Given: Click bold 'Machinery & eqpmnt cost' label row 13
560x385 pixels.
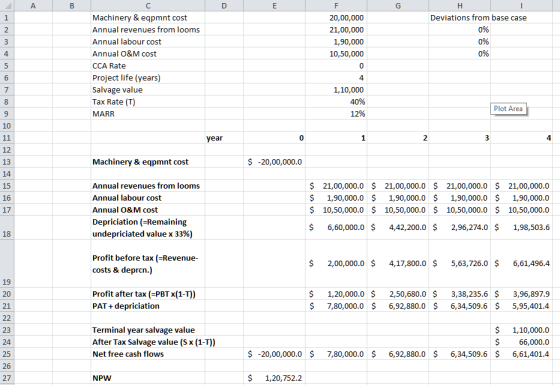Looking at the screenshot, I should 140,162.
